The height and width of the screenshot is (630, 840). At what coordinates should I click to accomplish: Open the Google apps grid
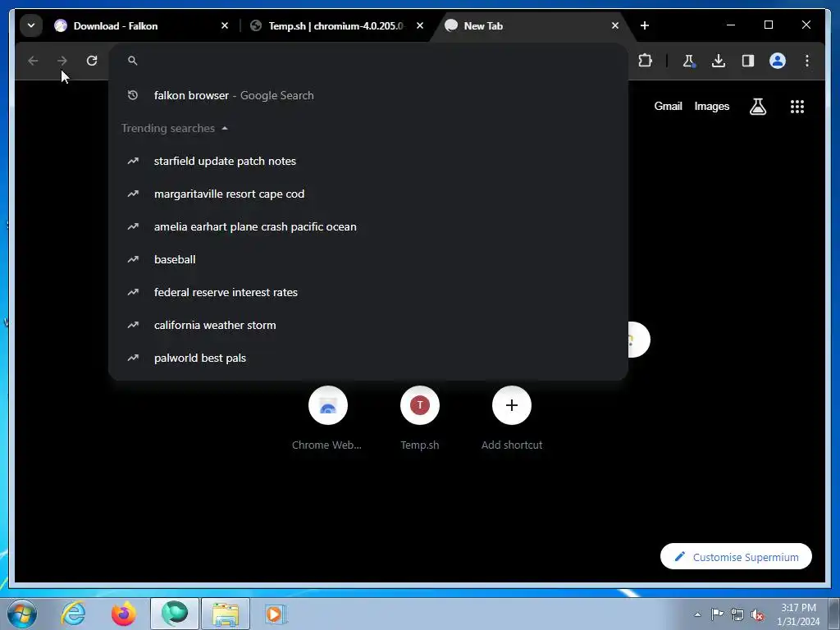pyautogui.click(x=797, y=107)
